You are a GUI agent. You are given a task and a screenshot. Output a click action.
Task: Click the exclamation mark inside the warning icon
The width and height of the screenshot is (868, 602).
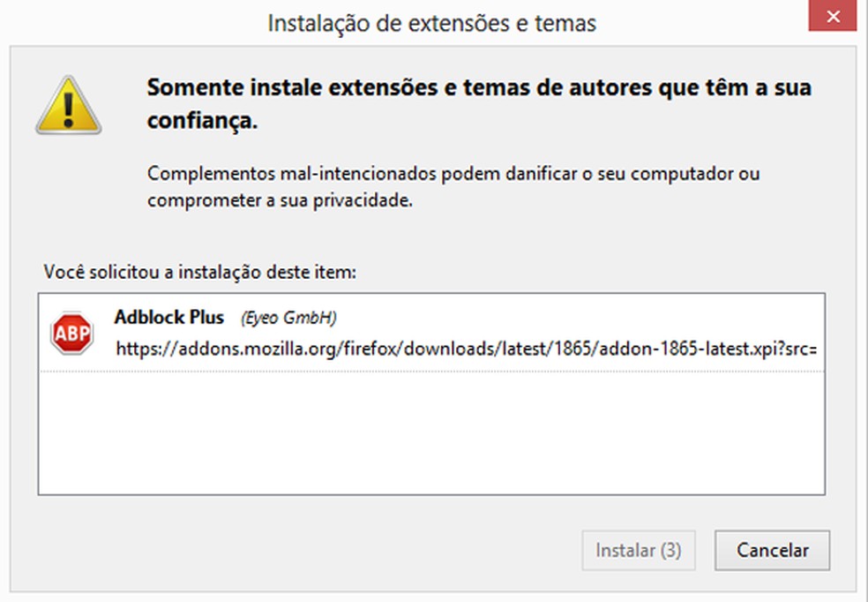[x=70, y=106]
